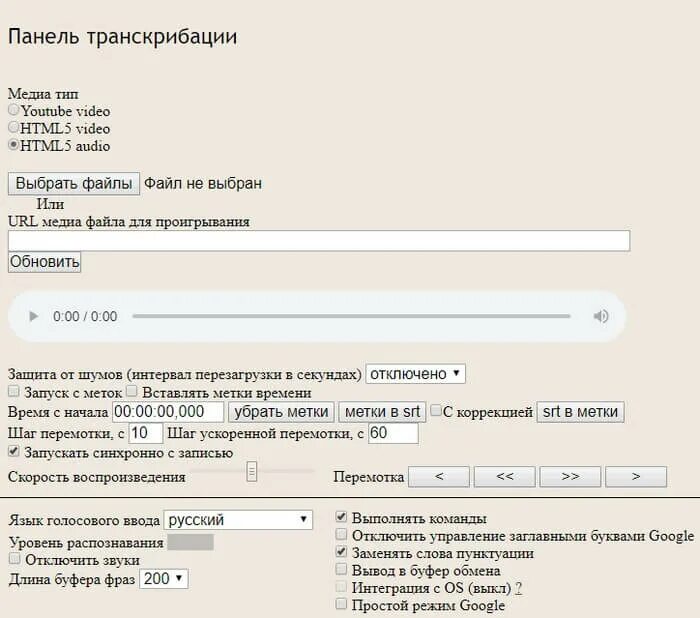700x618 pixels.
Task: Check Отключить управление заглавными буквами Google
Action: click(x=341, y=534)
